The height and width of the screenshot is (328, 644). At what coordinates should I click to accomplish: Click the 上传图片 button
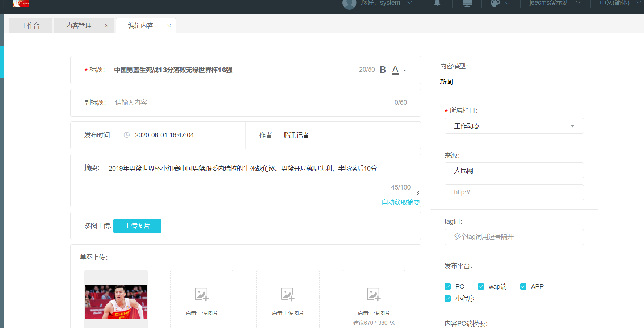[x=137, y=226]
